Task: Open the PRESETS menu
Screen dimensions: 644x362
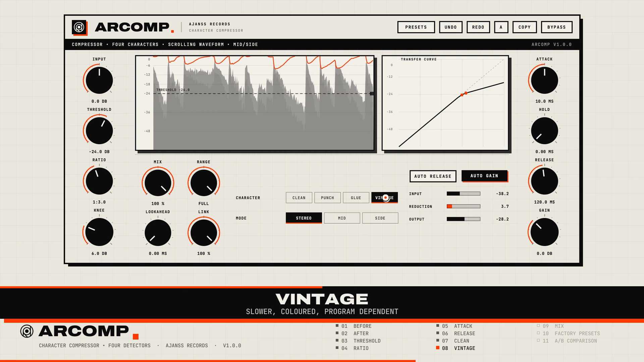Action: [x=416, y=27]
